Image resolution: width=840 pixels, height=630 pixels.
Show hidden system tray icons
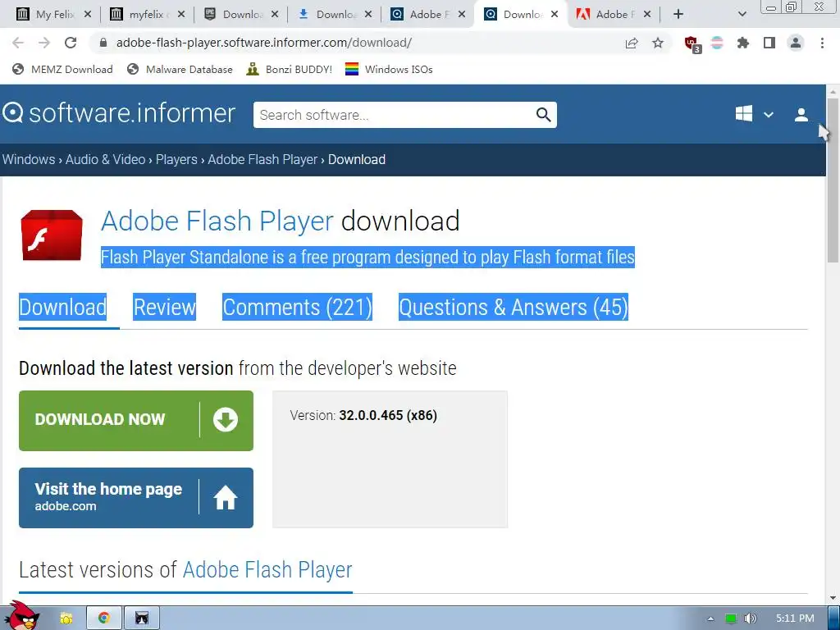tap(710, 619)
